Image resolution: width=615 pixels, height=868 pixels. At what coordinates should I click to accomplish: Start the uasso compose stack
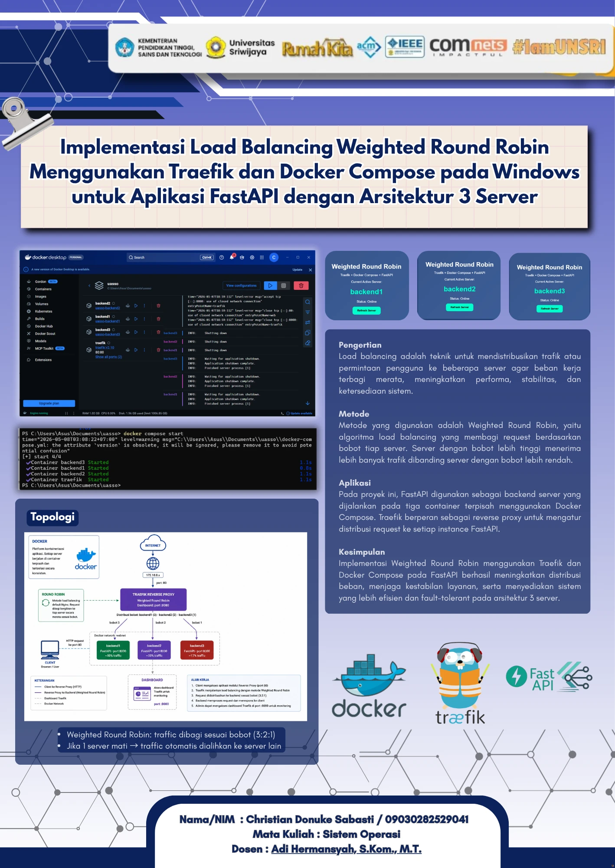[x=270, y=286]
